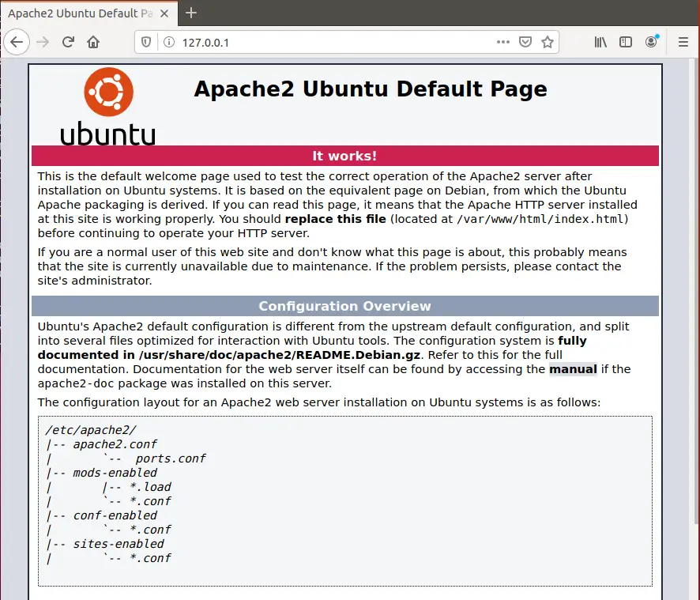700x600 pixels.
Task: Open the Firefox home page
Action: pos(93,42)
